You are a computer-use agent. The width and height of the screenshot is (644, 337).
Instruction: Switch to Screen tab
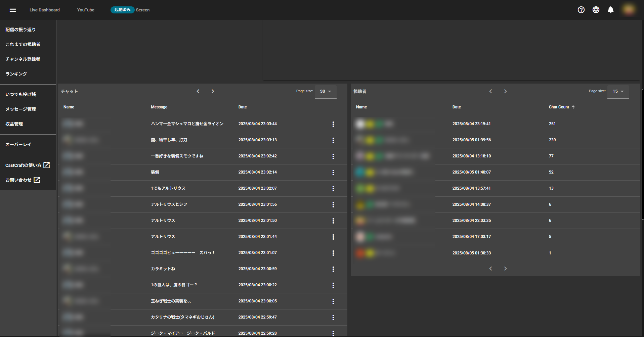[x=143, y=10]
